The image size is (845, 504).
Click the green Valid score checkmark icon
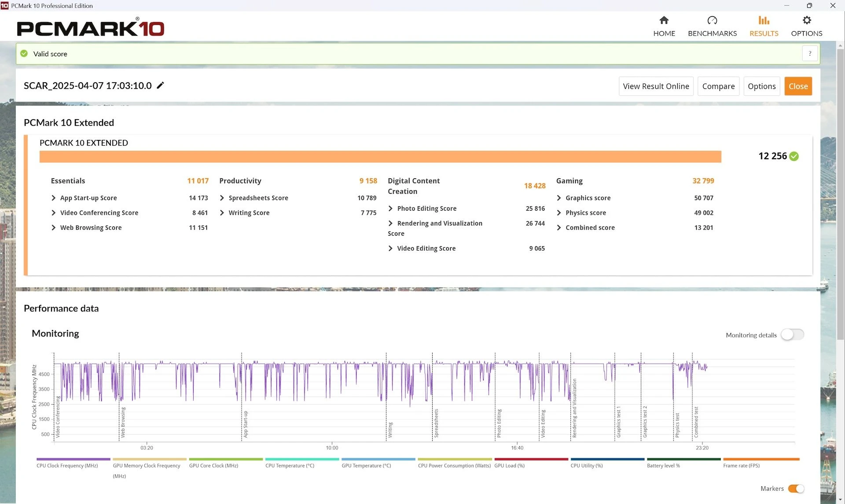point(24,54)
